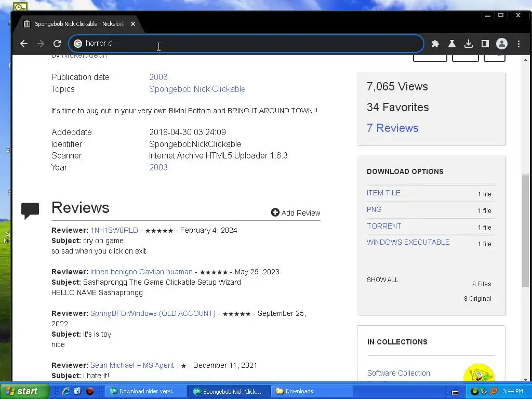532x399 pixels.
Task: Open Chrome Labs flask icon
Action: coord(452,44)
